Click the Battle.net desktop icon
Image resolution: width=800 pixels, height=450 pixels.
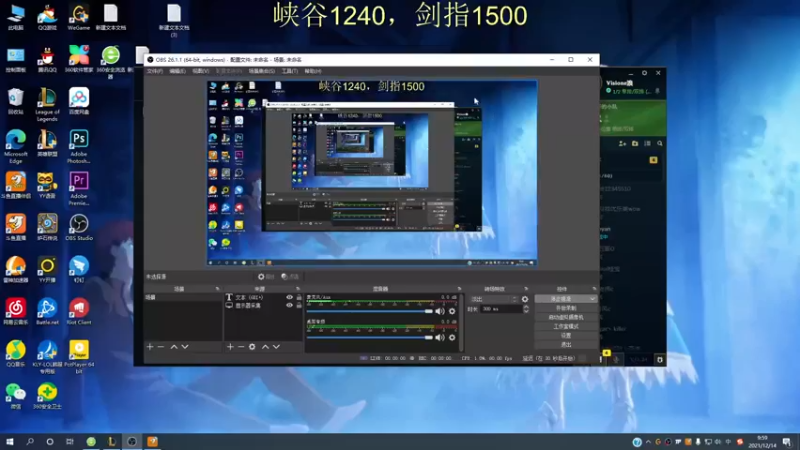[x=47, y=312]
